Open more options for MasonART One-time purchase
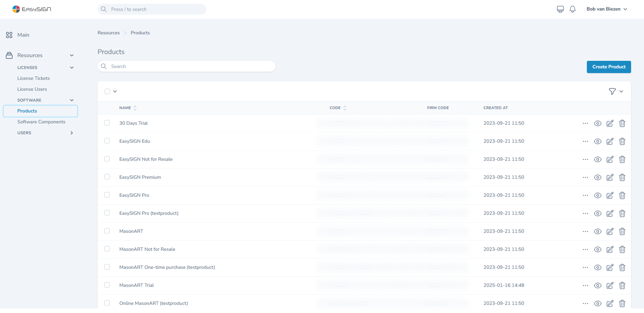The height and width of the screenshot is (313, 644). [x=586, y=267]
